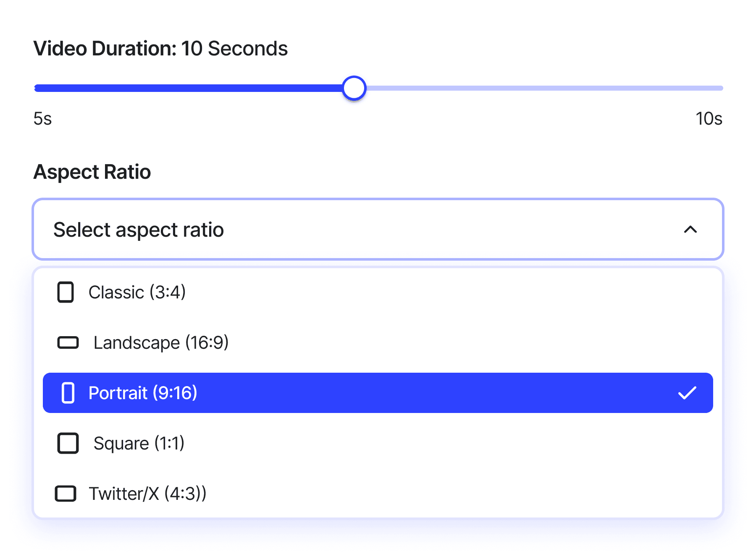756x554 pixels.
Task: Click the '10s' maximum duration label
Action: pyautogui.click(x=709, y=119)
